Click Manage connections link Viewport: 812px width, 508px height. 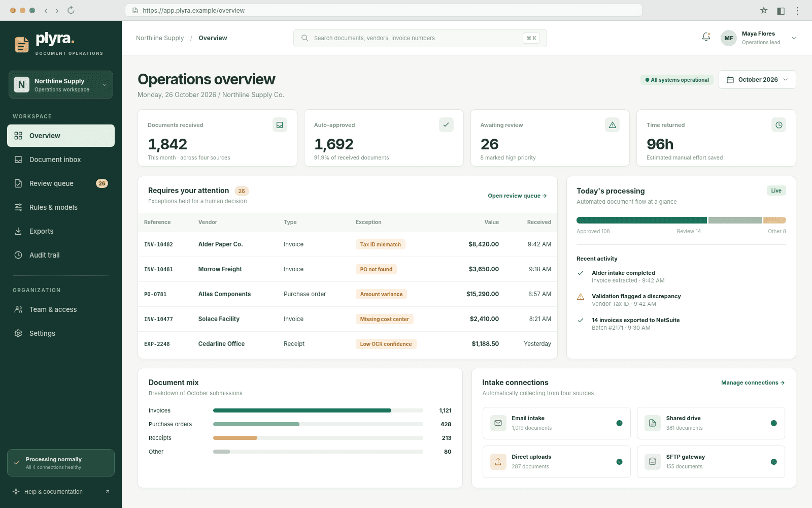[x=753, y=383]
